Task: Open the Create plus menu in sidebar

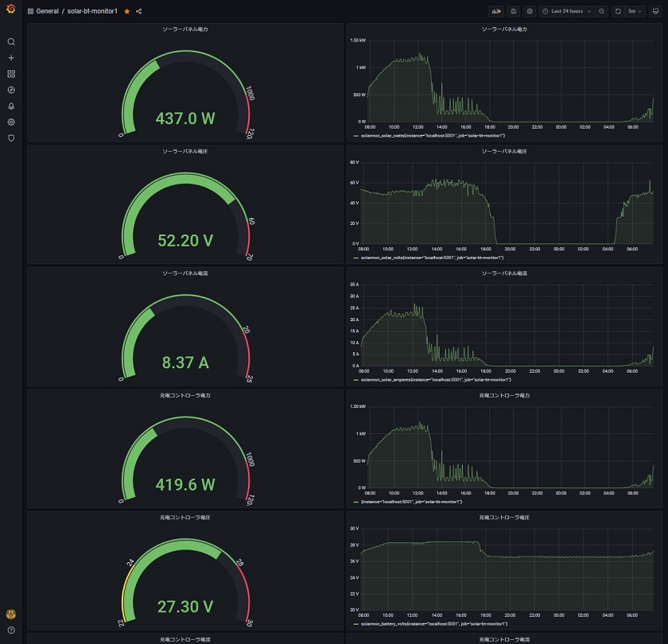Action: 11,58
